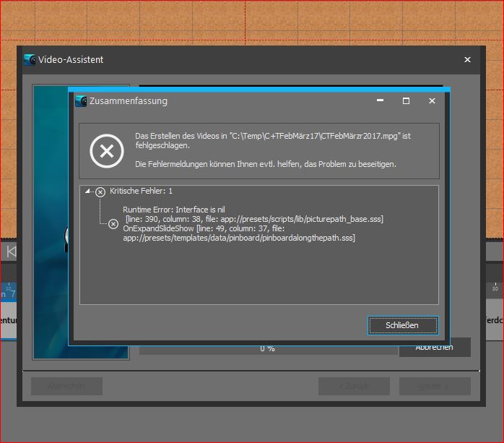Image resolution: width=504 pixels, height=443 pixels.
Task: Maximize the Zusammenfassung dialog
Action: [406, 101]
